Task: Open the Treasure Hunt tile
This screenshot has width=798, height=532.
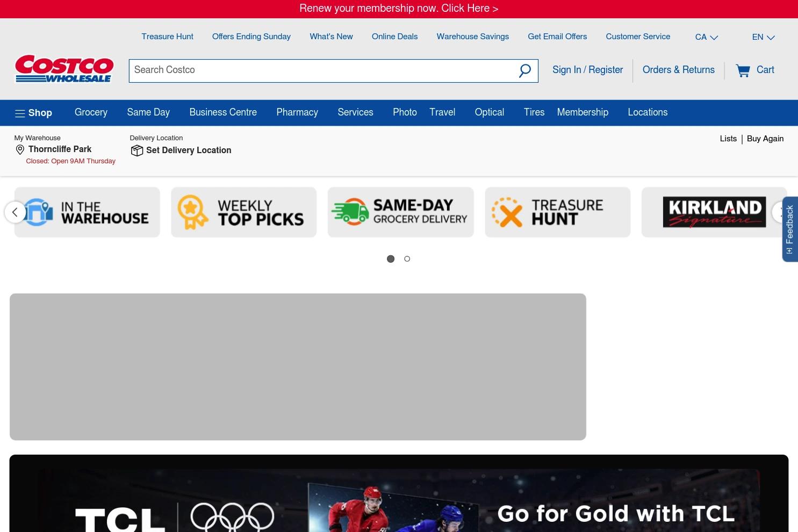Action: click(558, 212)
